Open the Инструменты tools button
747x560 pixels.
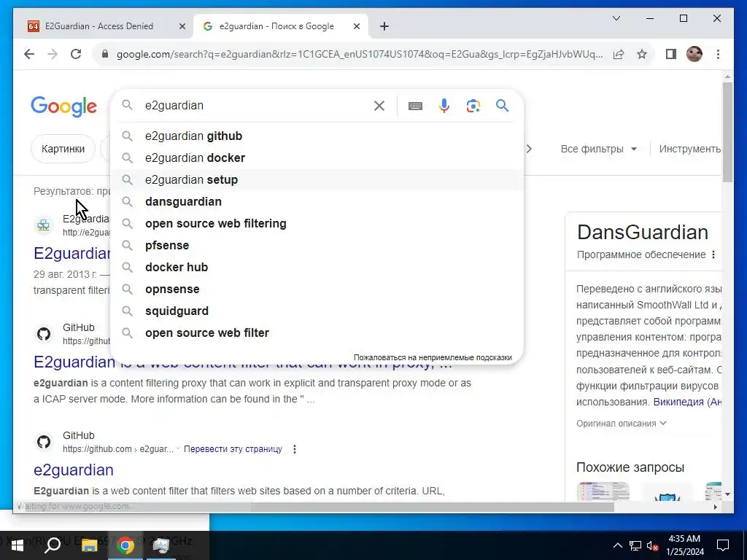[690, 149]
